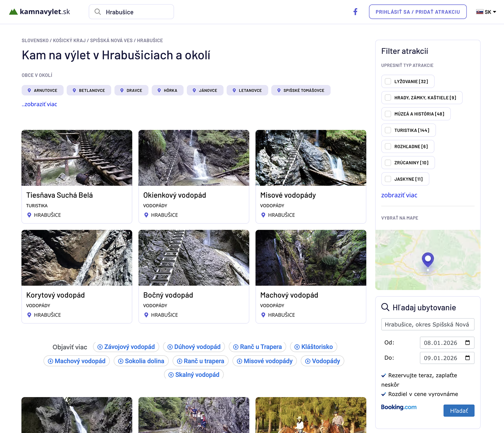Check the Lyžovanie filter checkbox
Viewport: 504px width, 433px height.
[x=388, y=81]
